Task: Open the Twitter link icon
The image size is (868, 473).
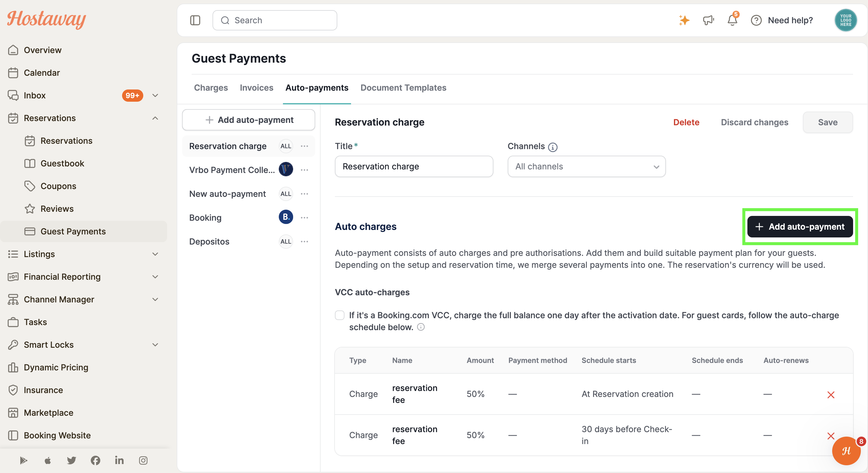Action: [x=71, y=460]
